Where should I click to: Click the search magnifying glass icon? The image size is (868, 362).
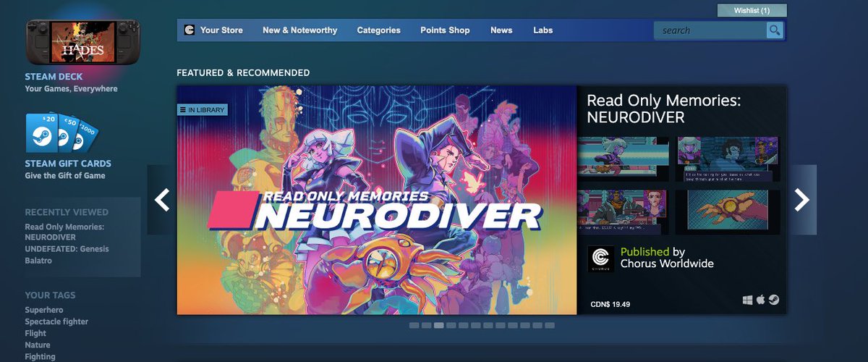(775, 30)
